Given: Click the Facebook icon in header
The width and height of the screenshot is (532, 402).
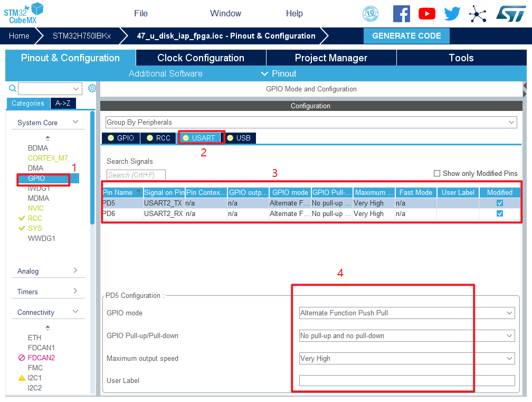Looking at the screenshot, I should tap(401, 14).
